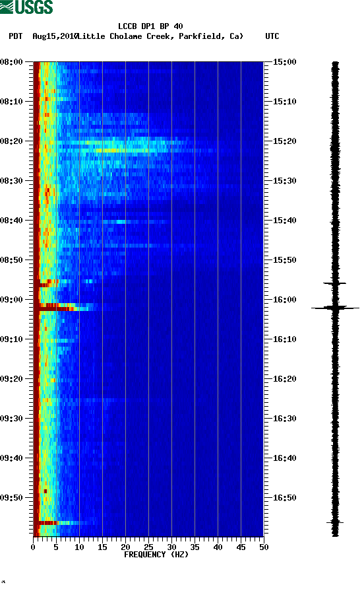Click the 16:30 UTC time label

[284, 419]
